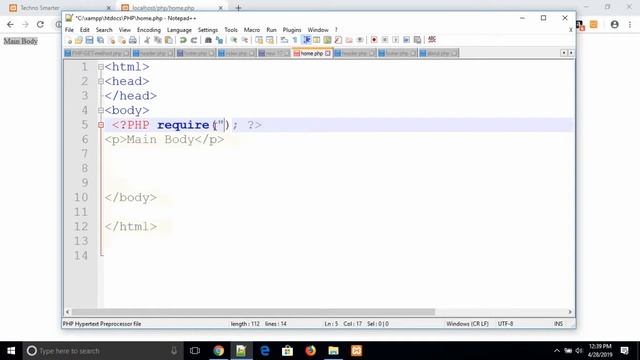The width and height of the screenshot is (640, 360).
Task: Collapse the red PHP fold marker on line 5
Action: pos(101,125)
